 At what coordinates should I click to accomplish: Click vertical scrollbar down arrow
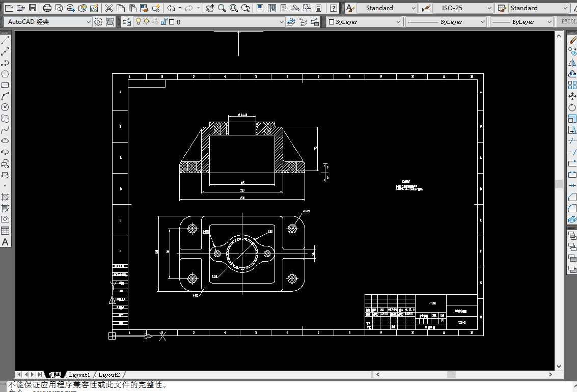[559, 367]
